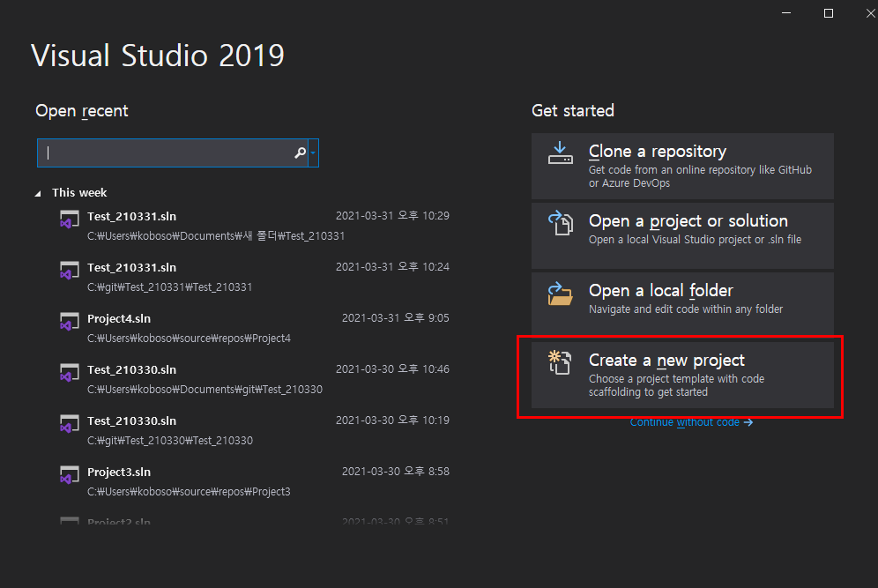The height and width of the screenshot is (588, 878).
Task: Click solution icon next to Project3.sln
Action: point(70,475)
